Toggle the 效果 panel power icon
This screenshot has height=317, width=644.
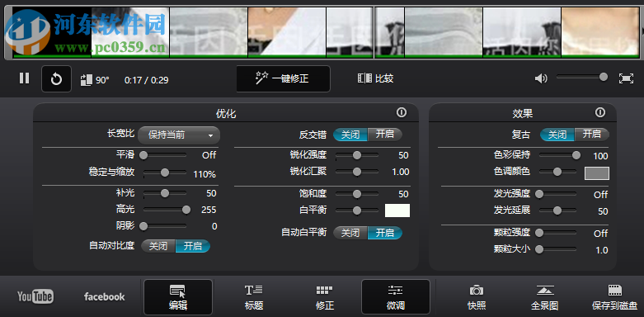pyautogui.click(x=600, y=112)
